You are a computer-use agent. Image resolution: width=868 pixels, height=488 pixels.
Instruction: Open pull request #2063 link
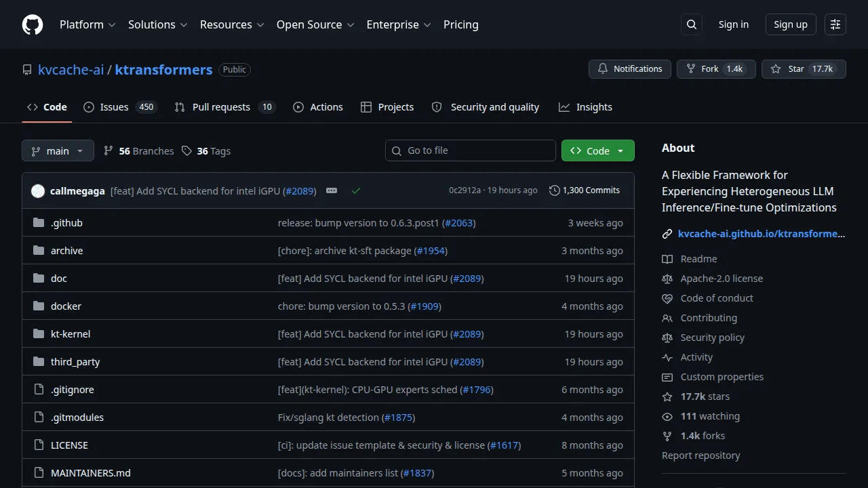click(x=458, y=223)
